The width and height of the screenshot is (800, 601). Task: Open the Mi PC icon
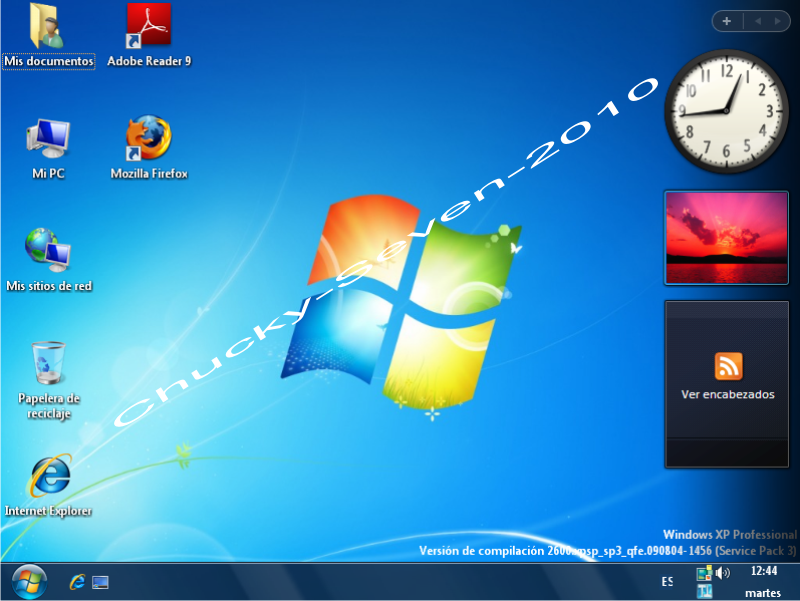tap(48, 139)
